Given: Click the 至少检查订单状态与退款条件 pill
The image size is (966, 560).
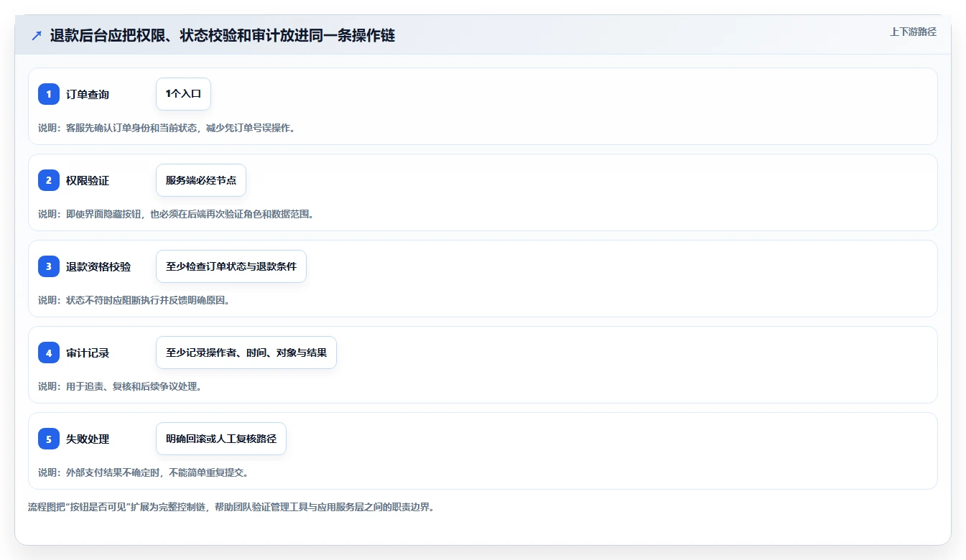Looking at the screenshot, I should tap(231, 266).
